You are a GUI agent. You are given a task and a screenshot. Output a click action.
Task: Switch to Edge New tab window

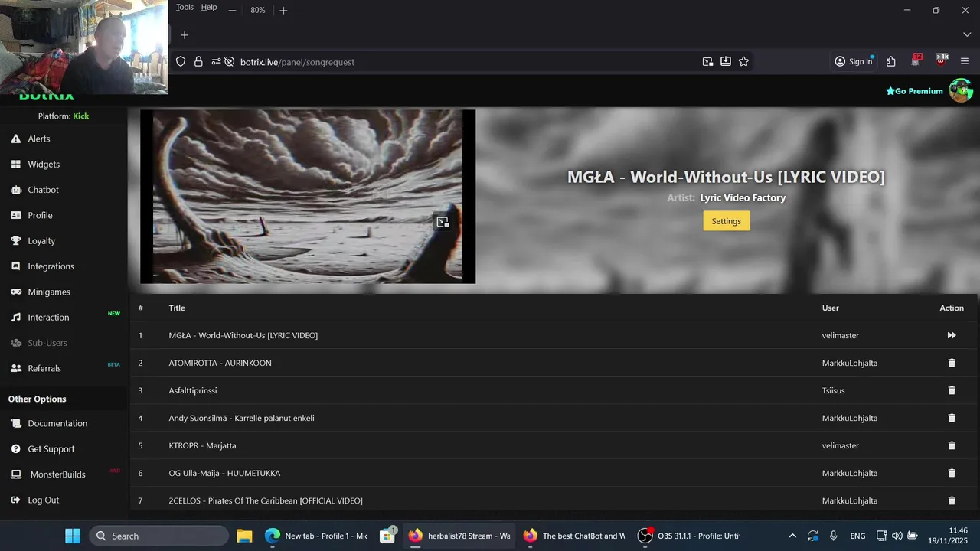tap(317, 536)
